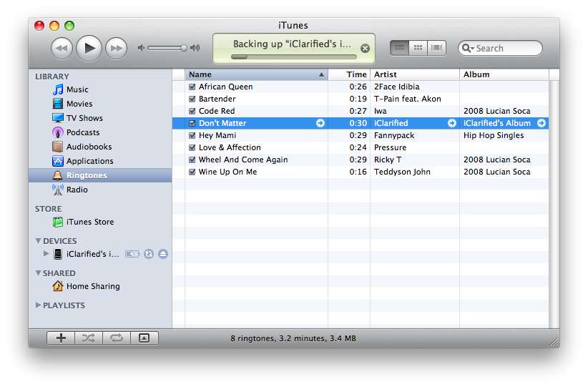Skip to the next track
Screen dimensions: 588x387
[x=116, y=48]
